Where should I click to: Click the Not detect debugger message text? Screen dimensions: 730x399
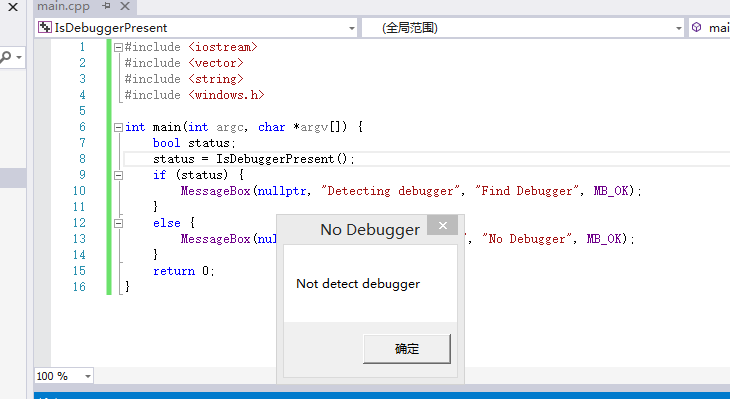pos(358,284)
